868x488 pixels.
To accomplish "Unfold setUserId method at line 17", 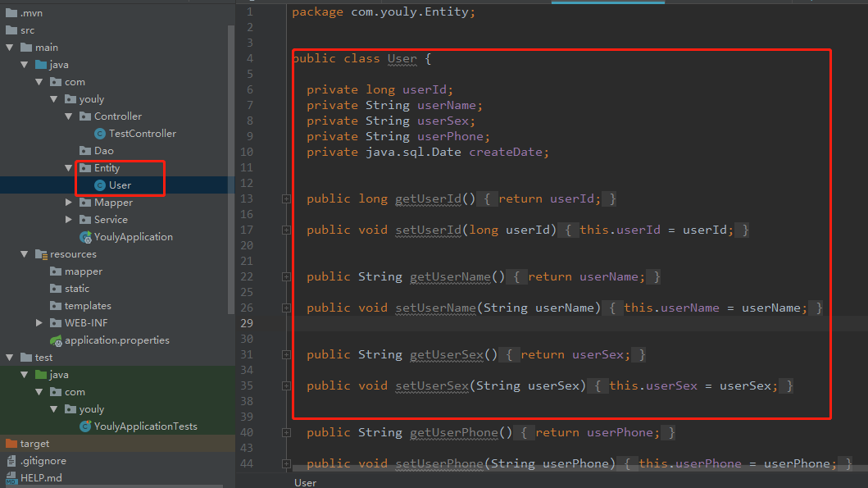I will click(286, 230).
